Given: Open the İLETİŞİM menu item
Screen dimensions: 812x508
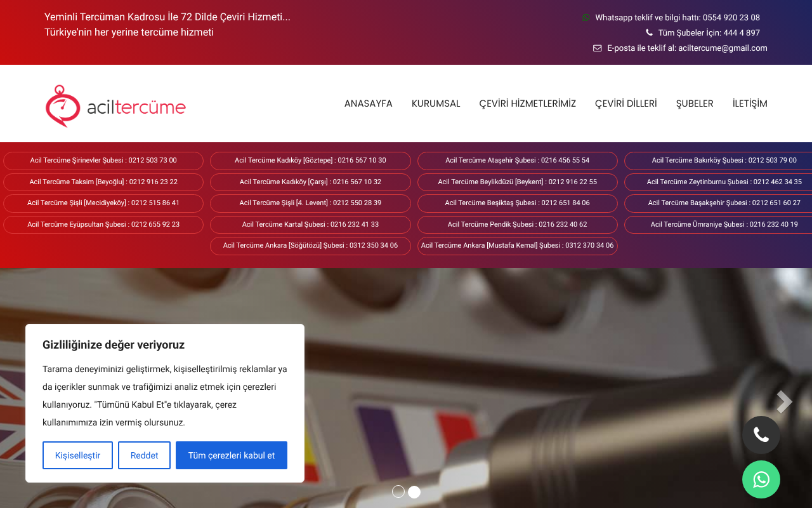Looking at the screenshot, I should click(x=750, y=104).
